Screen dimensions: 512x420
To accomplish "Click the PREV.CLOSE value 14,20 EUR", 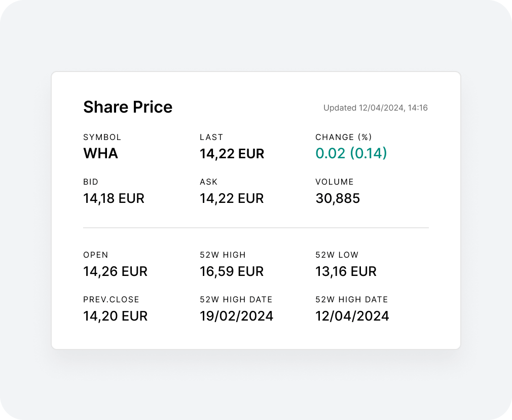I will (x=115, y=316).
